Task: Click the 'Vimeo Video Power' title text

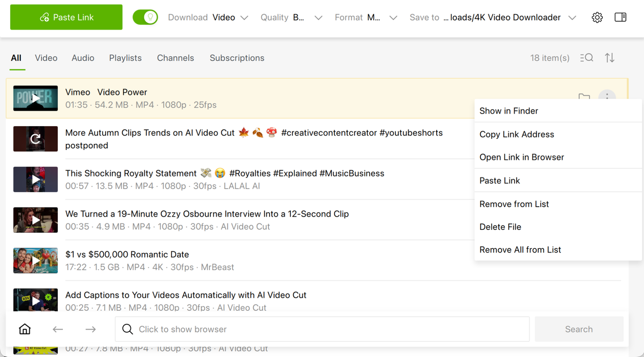Action: point(106,92)
